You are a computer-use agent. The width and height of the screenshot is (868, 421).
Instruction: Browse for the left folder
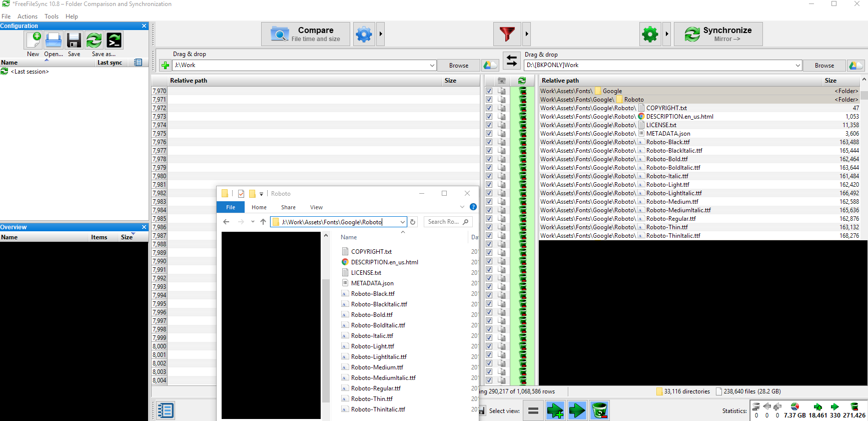(x=459, y=65)
